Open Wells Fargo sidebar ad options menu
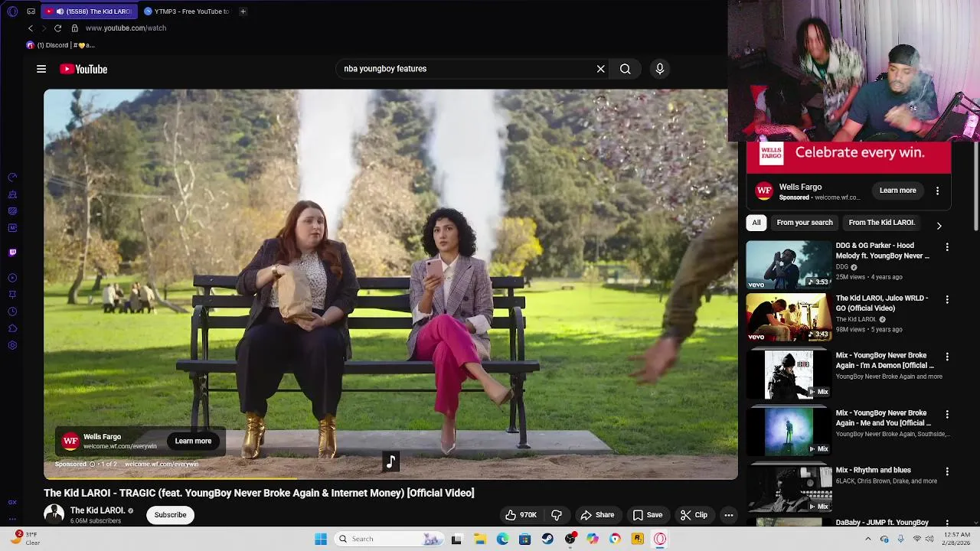 coord(937,191)
